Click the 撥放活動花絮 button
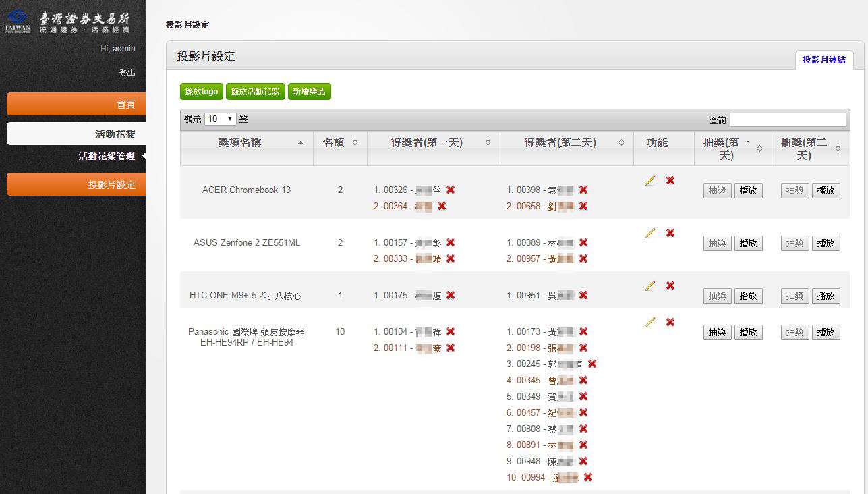The image size is (868, 494). pyautogui.click(x=256, y=92)
